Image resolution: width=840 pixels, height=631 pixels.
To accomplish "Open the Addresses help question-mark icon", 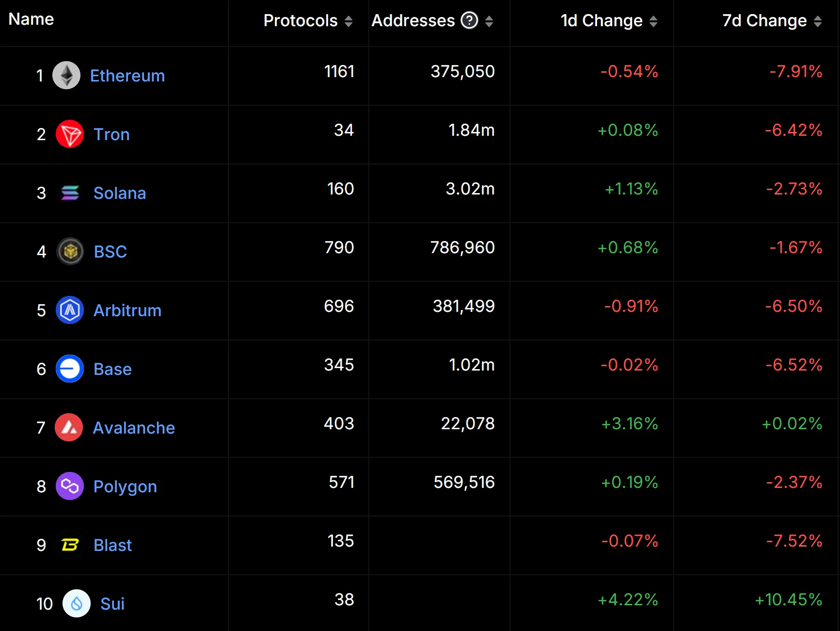I will (x=469, y=20).
